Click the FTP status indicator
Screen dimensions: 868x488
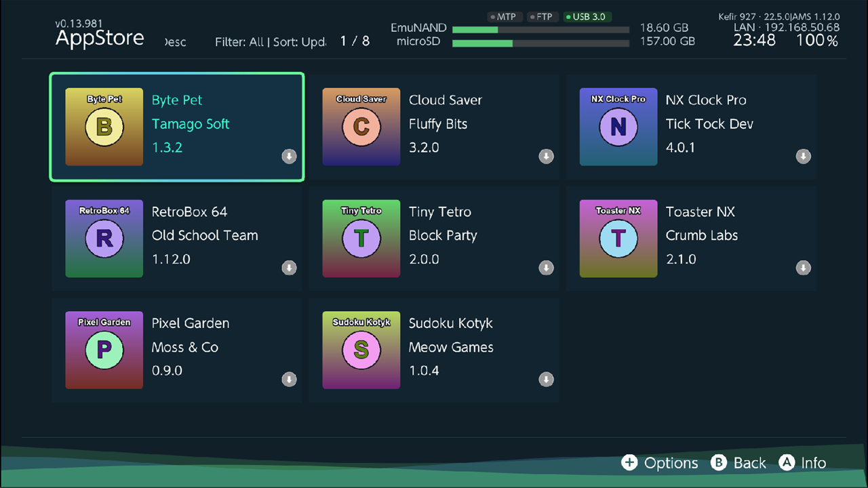click(x=541, y=17)
